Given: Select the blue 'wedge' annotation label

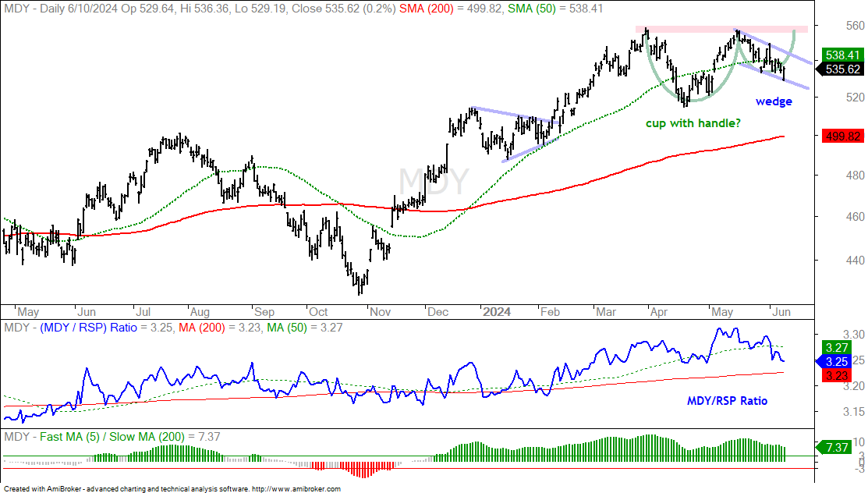Looking at the screenshot, I should point(774,101).
